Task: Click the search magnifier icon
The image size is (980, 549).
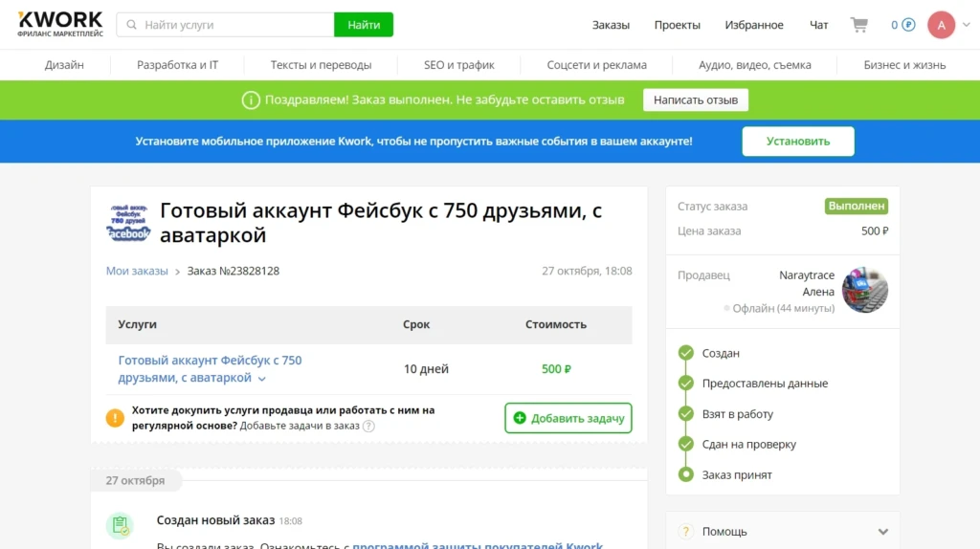Action: [x=131, y=25]
